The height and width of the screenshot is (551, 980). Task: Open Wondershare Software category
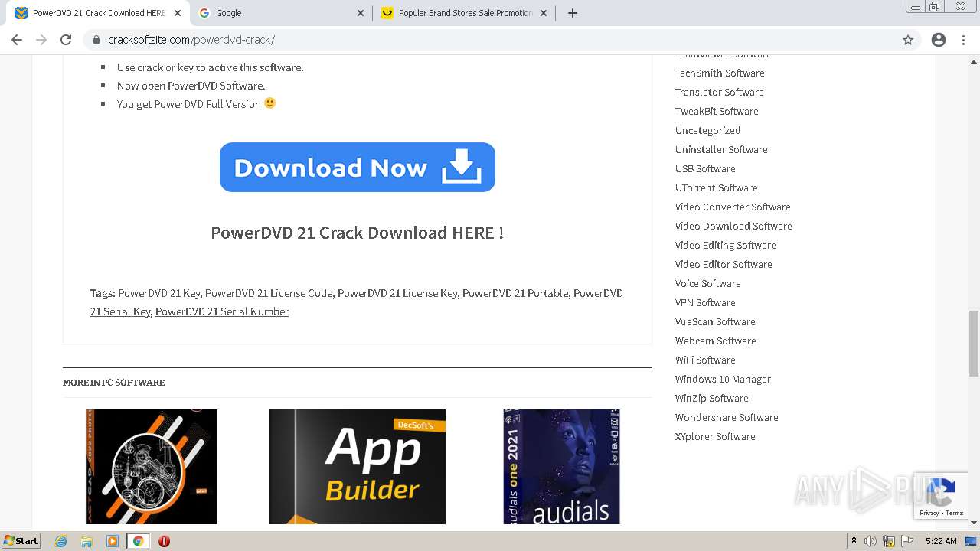pyautogui.click(x=727, y=417)
